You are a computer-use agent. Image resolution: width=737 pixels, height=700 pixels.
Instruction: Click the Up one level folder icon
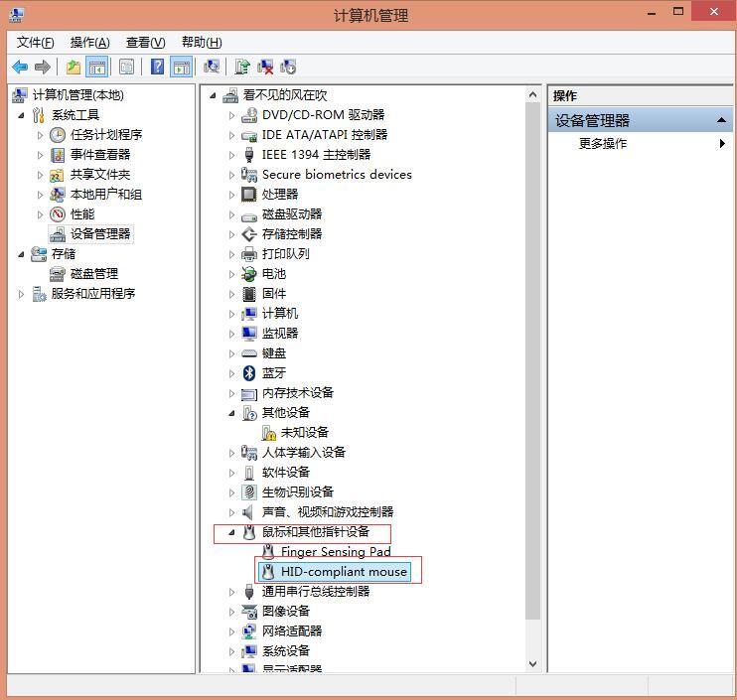pyautogui.click(x=73, y=67)
